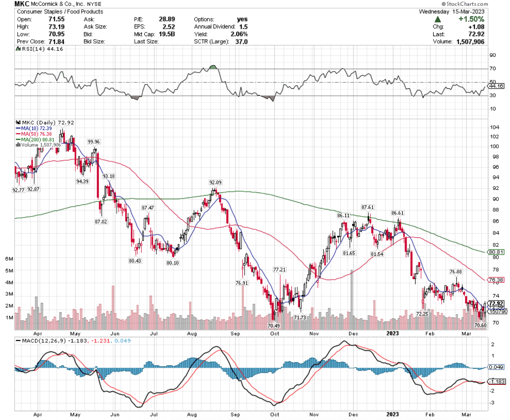Click the 71.73 price low label
This screenshot has width=510, height=420.
click(300, 318)
